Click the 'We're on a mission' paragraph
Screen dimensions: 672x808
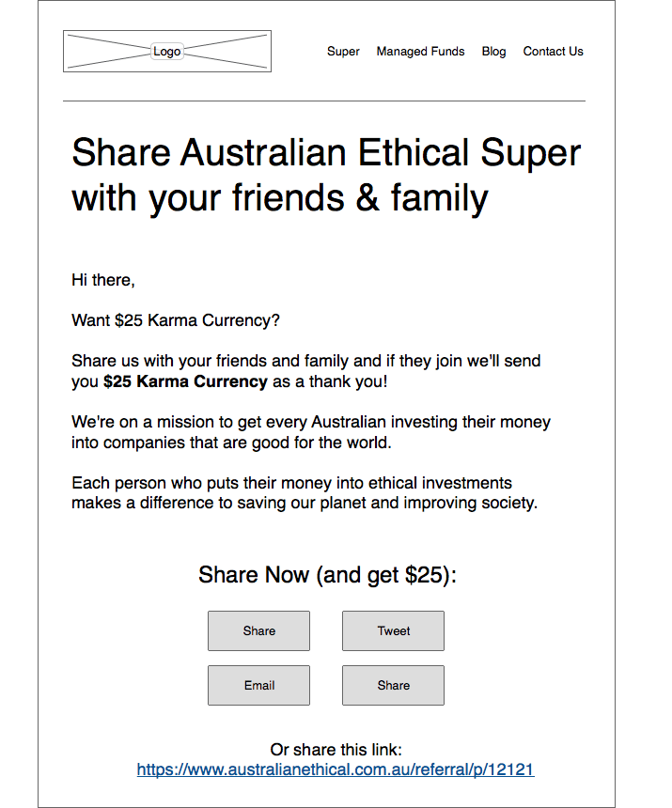point(311,432)
